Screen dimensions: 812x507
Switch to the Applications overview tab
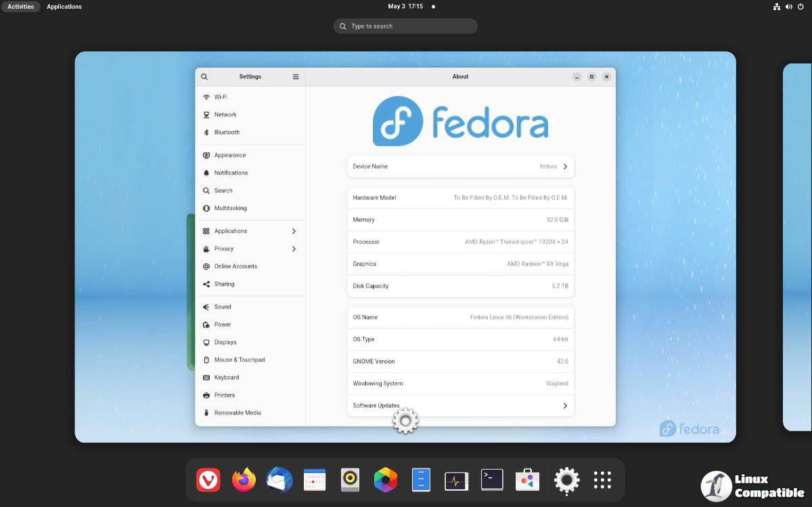coord(64,6)
